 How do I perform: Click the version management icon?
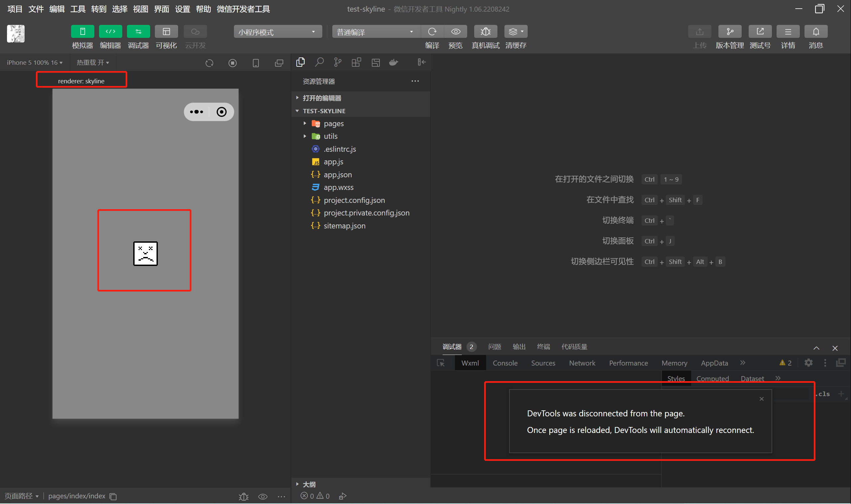[x=729, y=32]
